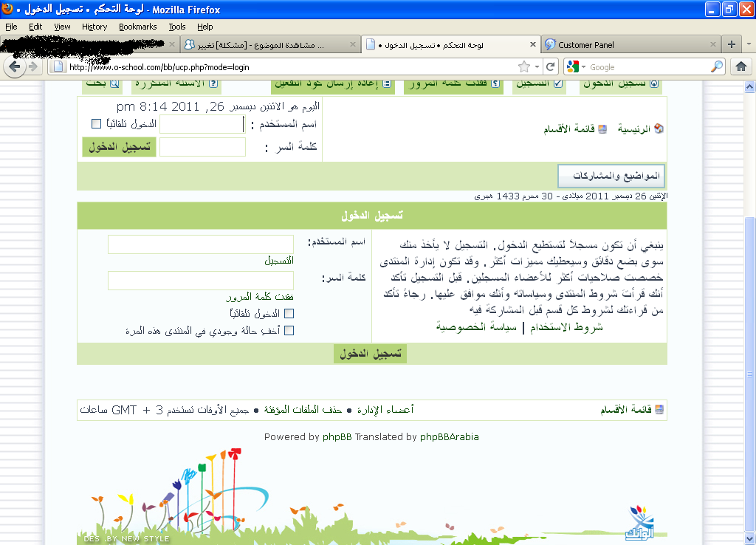
Task: Check الدخول تلقائياً in the main login form
Action: point(289,314)
